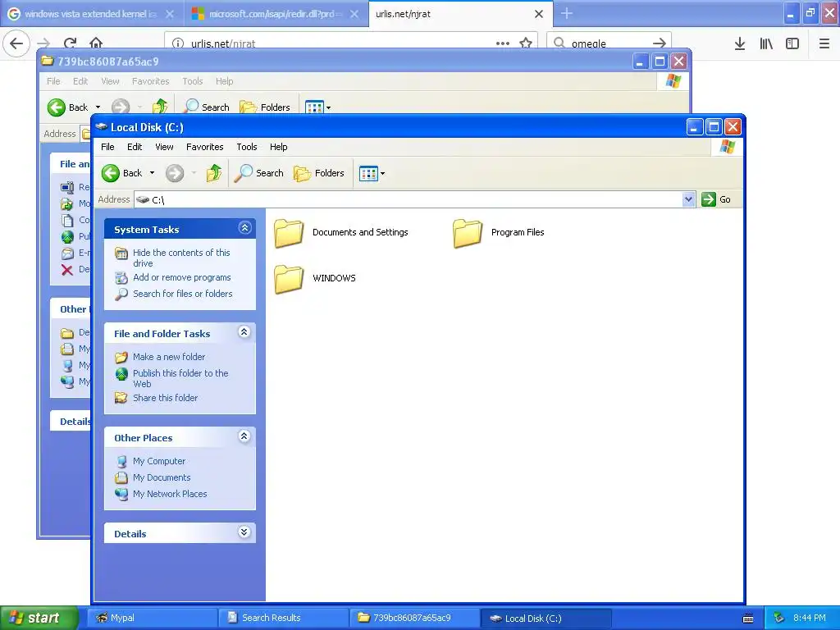Click the Go button next to address bar
840x630 pixels.
[716, 199]
